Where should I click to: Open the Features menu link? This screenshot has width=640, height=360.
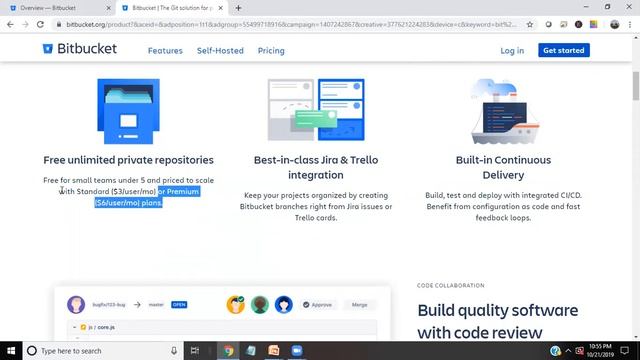point(165,51)
